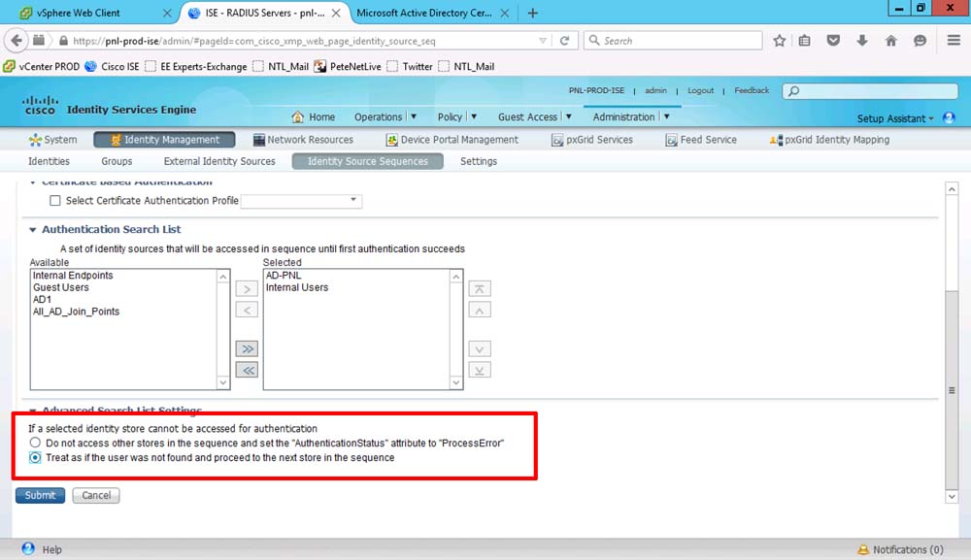Screen dimensions: 971x560
Task: Close the vSphere Web Client tab
Action: pyautogui.click(x=167, y=13)
